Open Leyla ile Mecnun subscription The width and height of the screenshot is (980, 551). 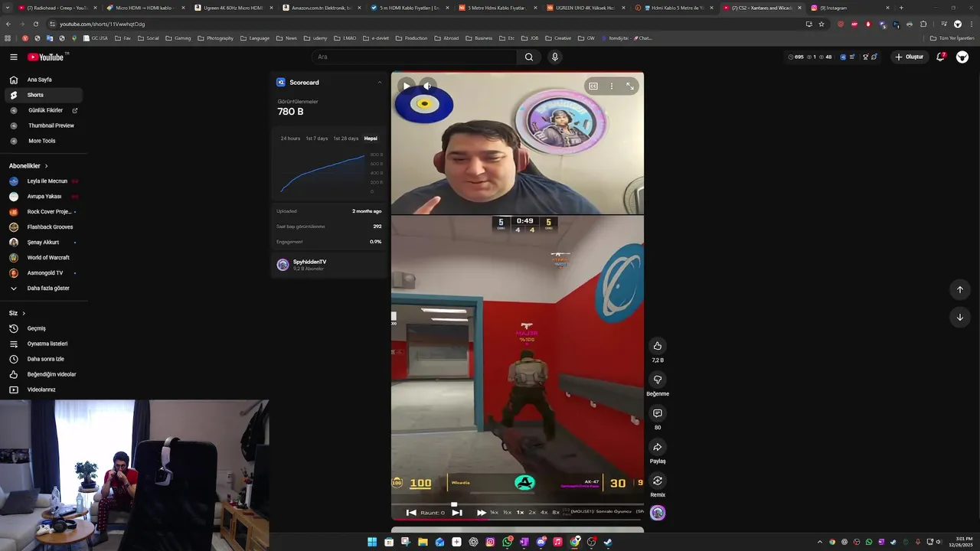(x=44, y=181)
